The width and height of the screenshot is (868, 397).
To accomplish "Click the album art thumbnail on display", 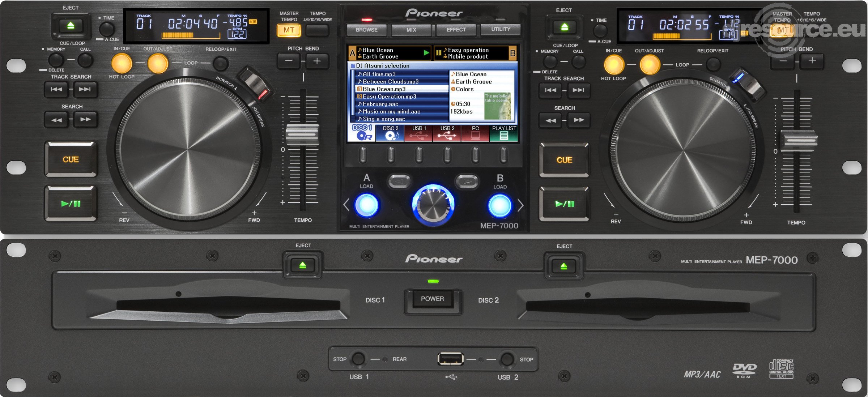I will (x=498, y=106).
